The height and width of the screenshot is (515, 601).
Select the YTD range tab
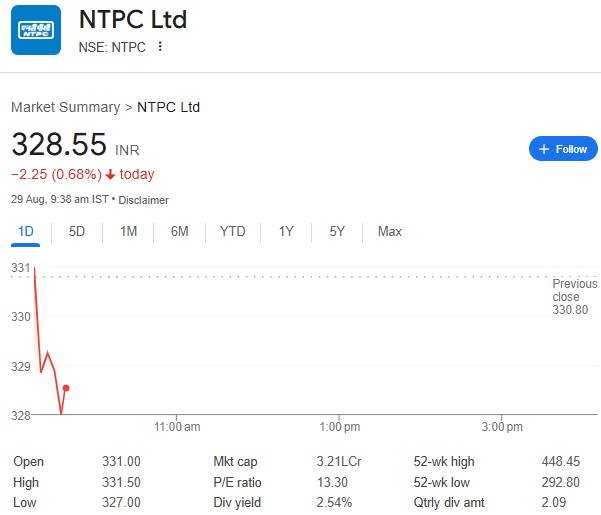[233, 232]
